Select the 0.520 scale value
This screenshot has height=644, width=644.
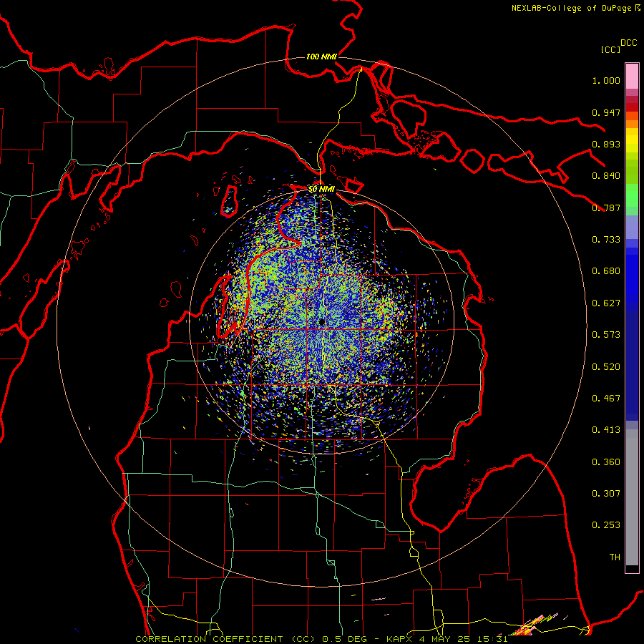point(606,367)
